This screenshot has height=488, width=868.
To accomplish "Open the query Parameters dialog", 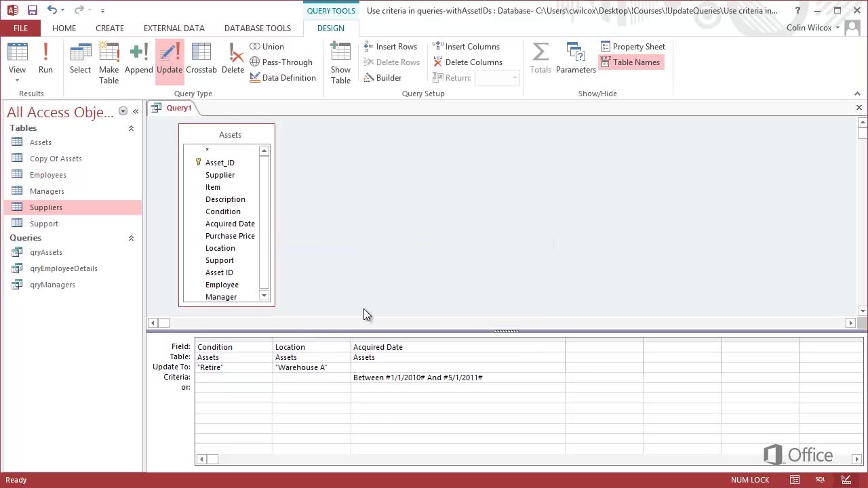I will (576, 58).
